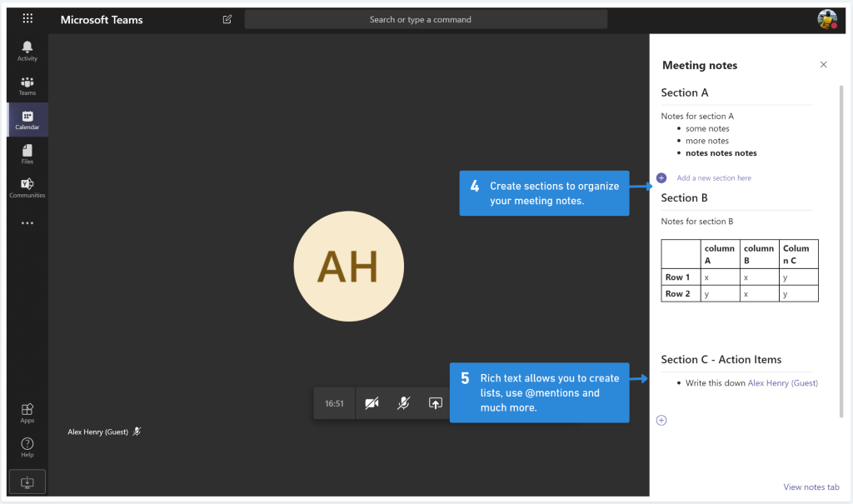Unmute the microphone
This screenshot has width=853, height=504.
click(x=404, y=403)
